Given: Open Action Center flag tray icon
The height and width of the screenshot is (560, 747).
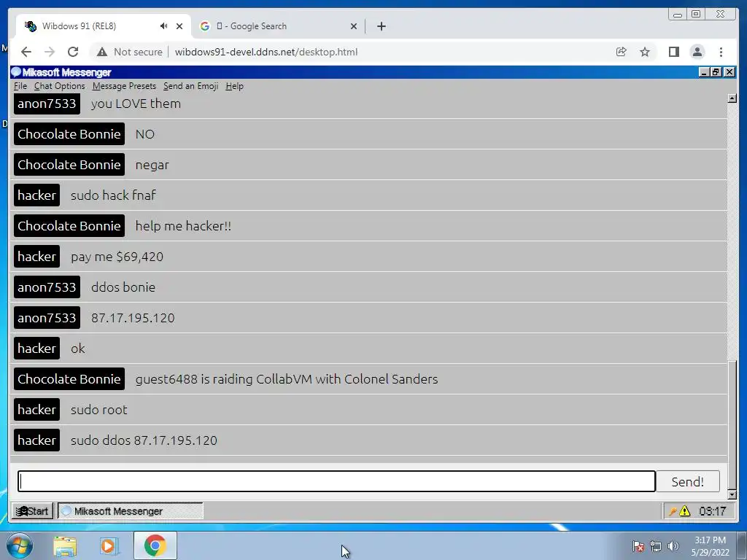Looking at the screenshot, I should click(638, 546).
